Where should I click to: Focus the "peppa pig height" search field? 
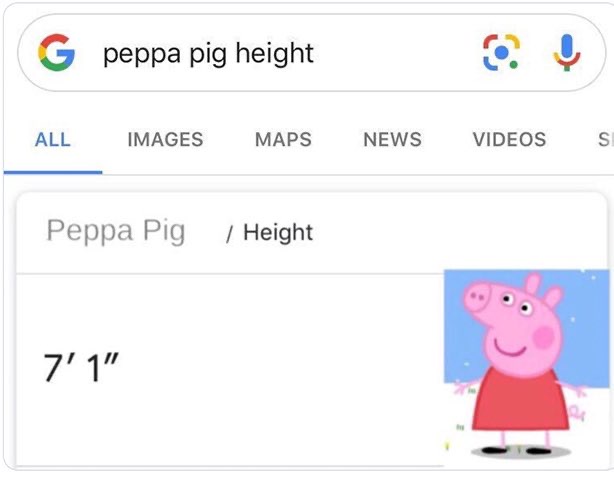click(x=311, y=52)
